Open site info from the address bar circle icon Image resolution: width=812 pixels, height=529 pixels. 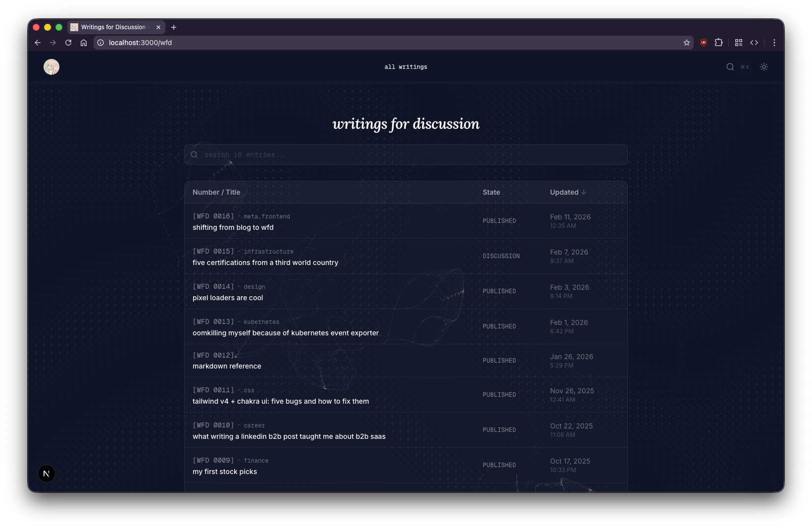(x=101, y=43)
